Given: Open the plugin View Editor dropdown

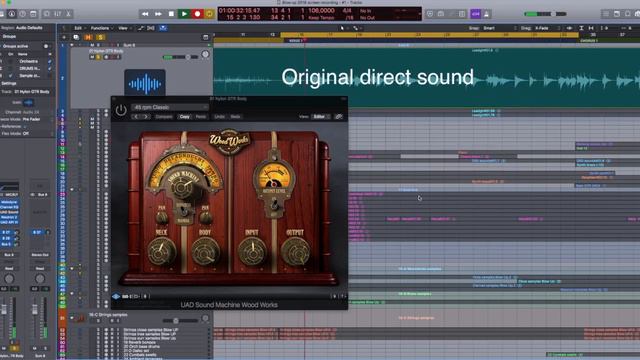Looking at the screenshot, I should tap(321, 117).
